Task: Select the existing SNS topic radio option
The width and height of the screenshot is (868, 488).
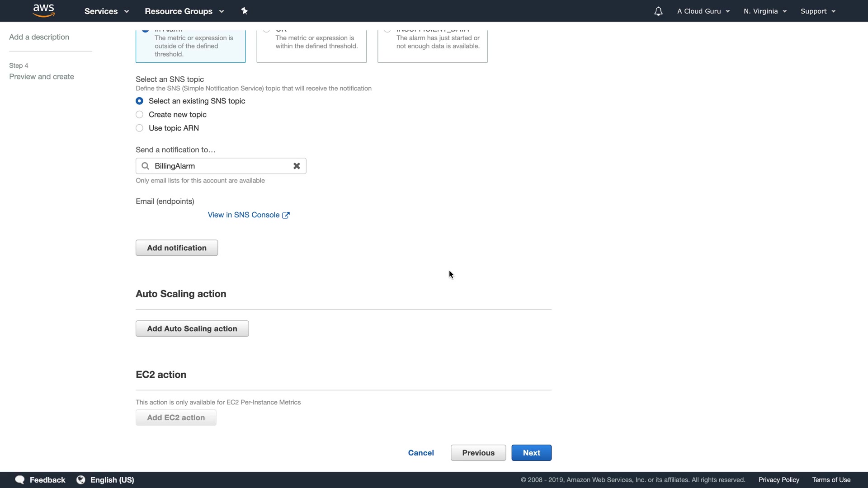Action: point(140,101)
